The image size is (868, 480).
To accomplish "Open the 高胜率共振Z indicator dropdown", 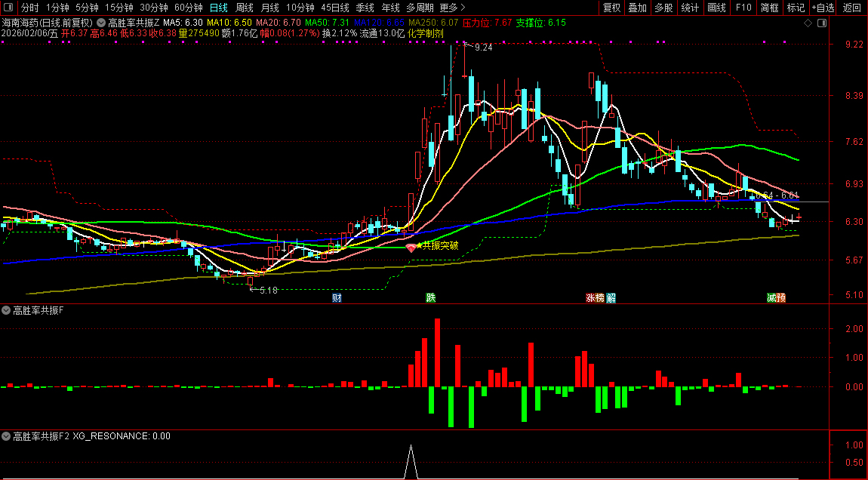I will 101,23.
